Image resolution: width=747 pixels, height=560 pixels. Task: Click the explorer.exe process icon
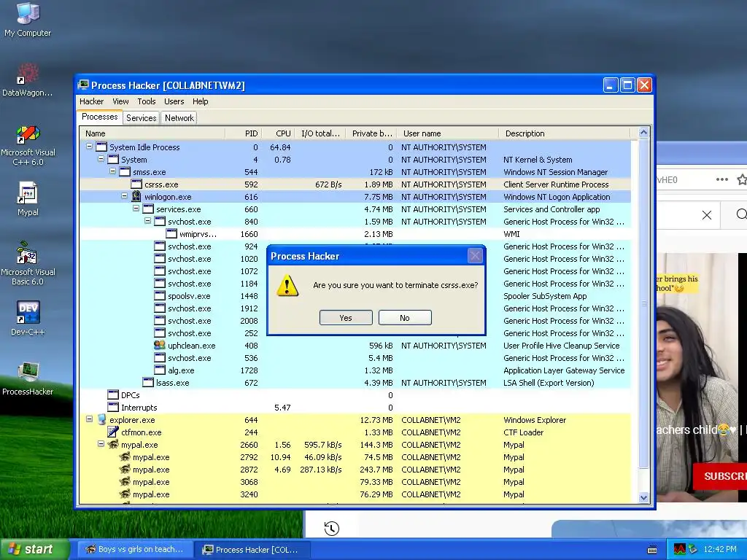[101, 419]
